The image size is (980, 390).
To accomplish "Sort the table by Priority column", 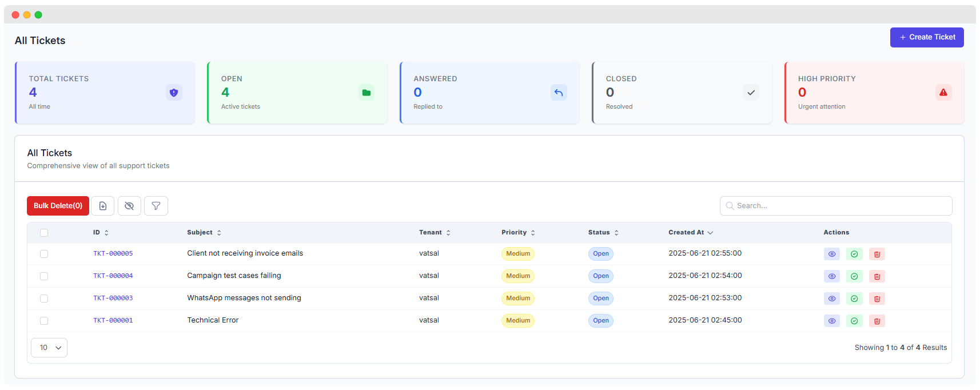I will pyautogui.click(x=518, y=233).
